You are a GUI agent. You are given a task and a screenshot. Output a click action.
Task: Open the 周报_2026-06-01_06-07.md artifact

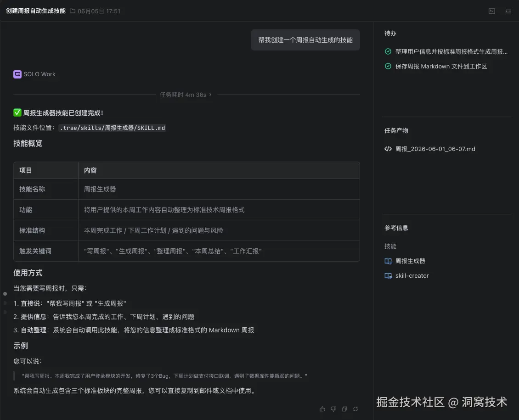pos(435,149)
